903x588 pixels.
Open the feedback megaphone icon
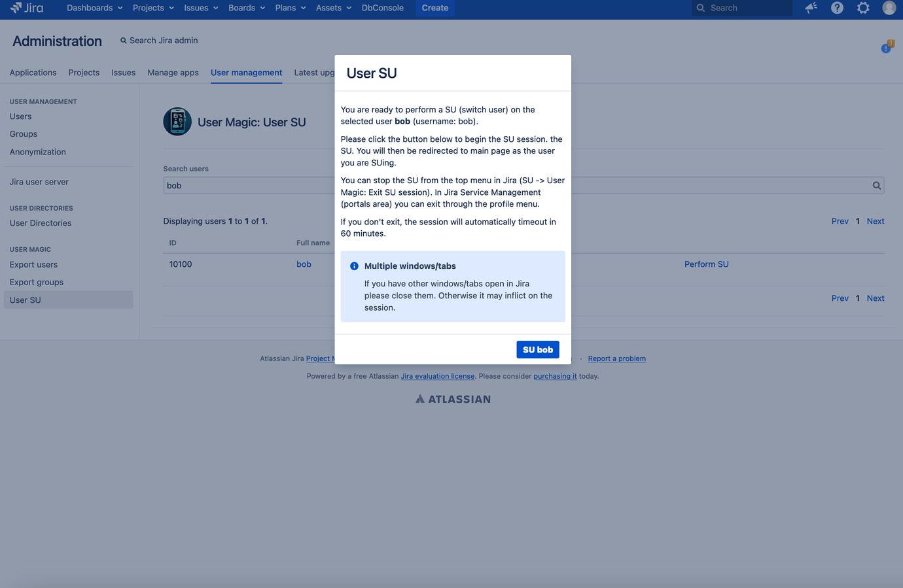[x=811, y=8]
